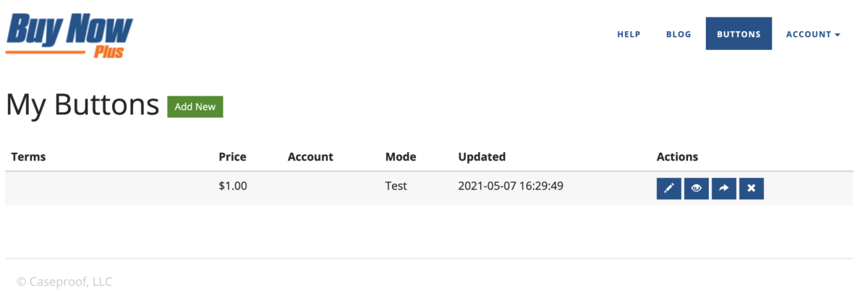868x294 pixels.
Task: Select the Test mode cell
Action: (396, 186)
